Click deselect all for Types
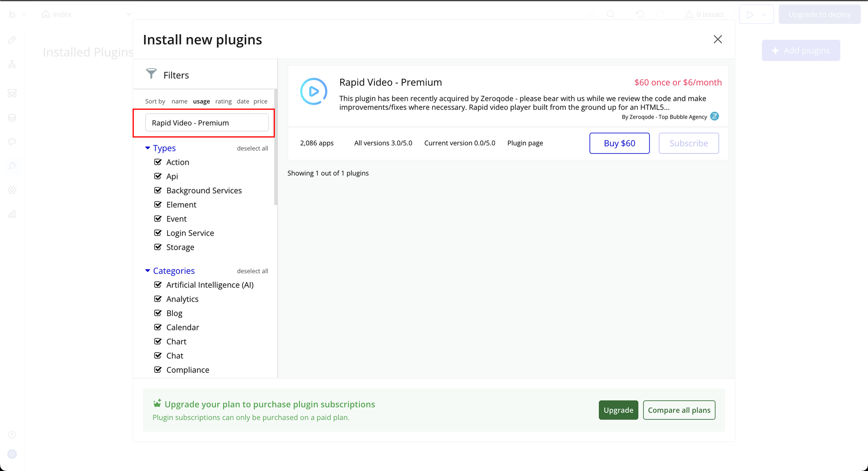The width and height of the screenshot is (868, 471). click(253, 148)
